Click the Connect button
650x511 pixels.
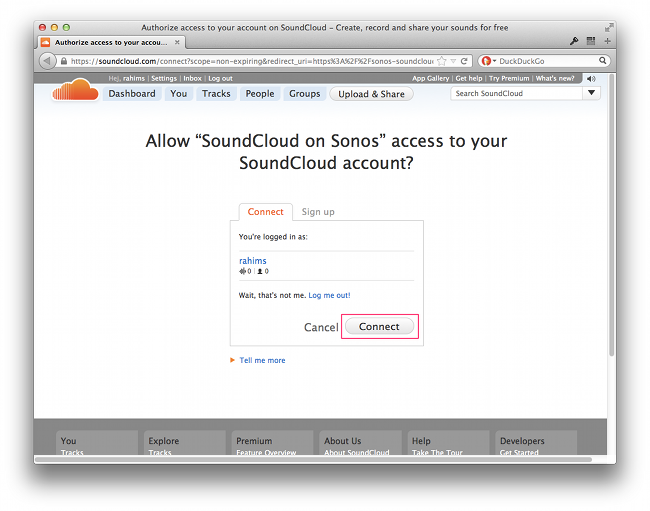(379, 327)
